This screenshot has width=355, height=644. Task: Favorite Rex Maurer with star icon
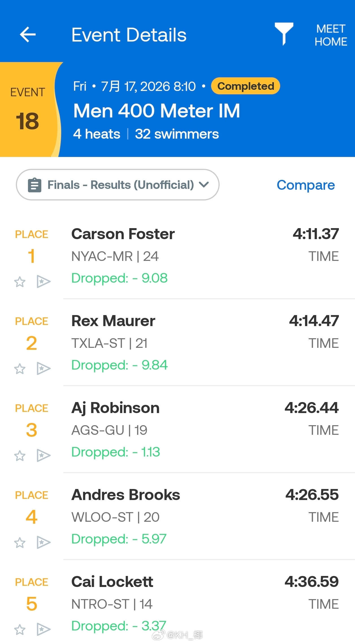pyautogui.click(x=20, y=369)
